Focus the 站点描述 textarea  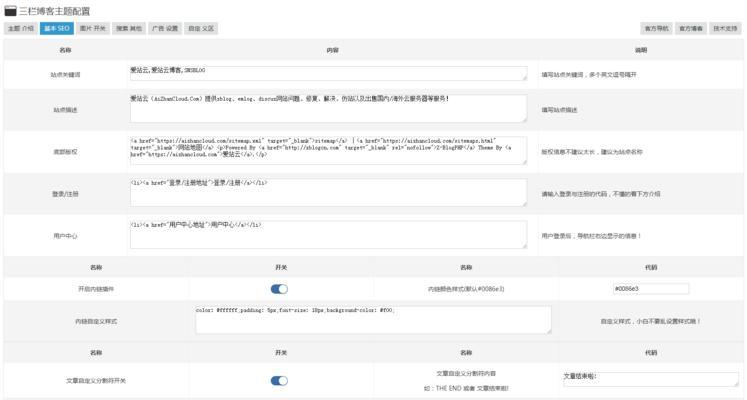(329, 108)
